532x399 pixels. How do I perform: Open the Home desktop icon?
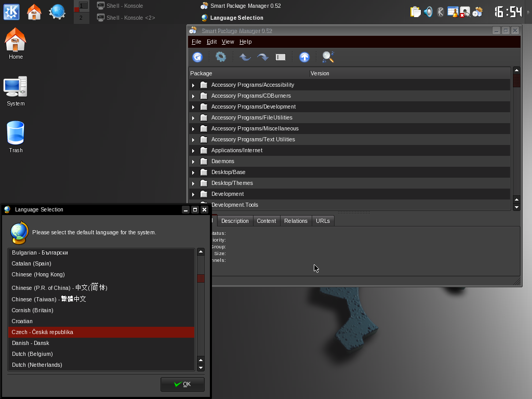pos(16,44)
